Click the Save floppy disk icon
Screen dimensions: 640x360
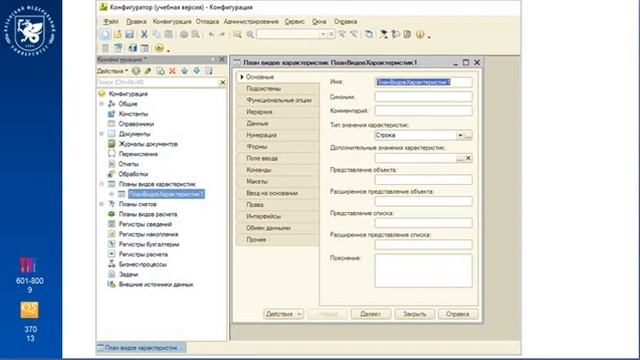(129, 34)
